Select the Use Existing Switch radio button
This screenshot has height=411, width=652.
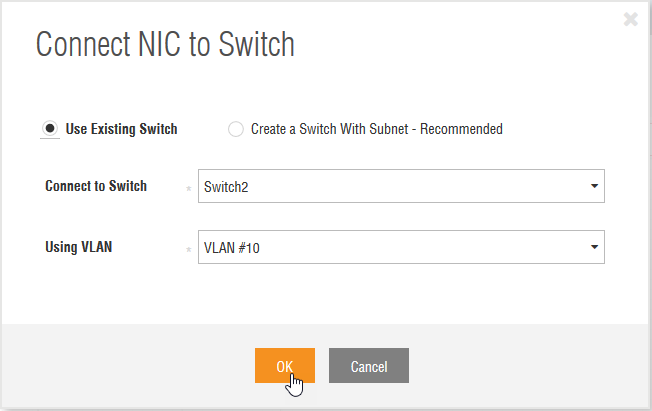click(49, 128)
